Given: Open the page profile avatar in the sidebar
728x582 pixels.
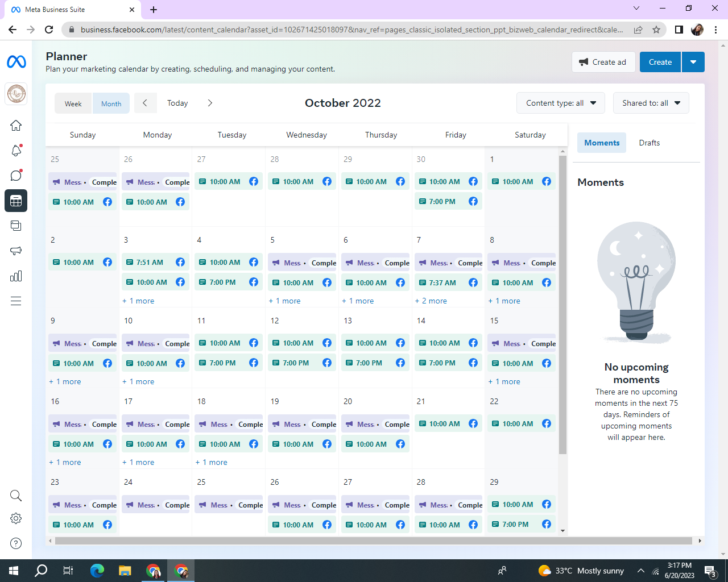Looking at the screenshot, I should click(x=16, y=94).
